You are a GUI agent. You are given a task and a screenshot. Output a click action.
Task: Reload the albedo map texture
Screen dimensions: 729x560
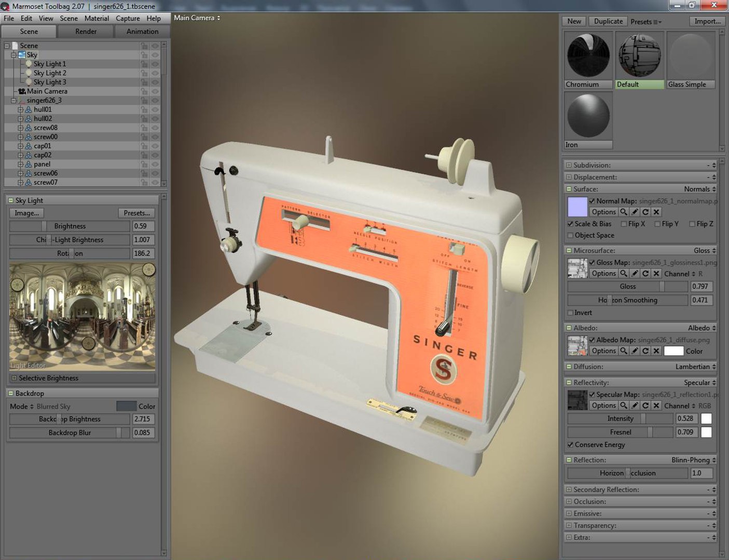(x=645, y=351)
